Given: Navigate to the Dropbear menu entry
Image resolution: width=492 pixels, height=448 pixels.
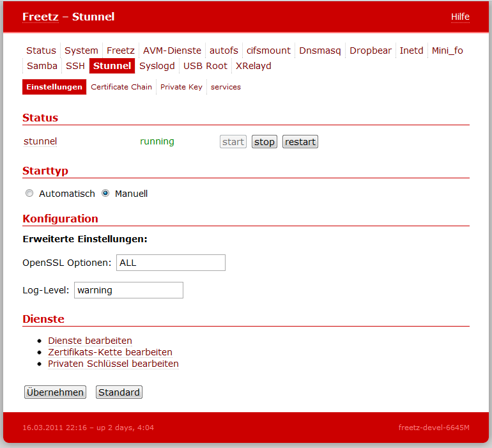Looking at the screenshot, I should (371, 50).
